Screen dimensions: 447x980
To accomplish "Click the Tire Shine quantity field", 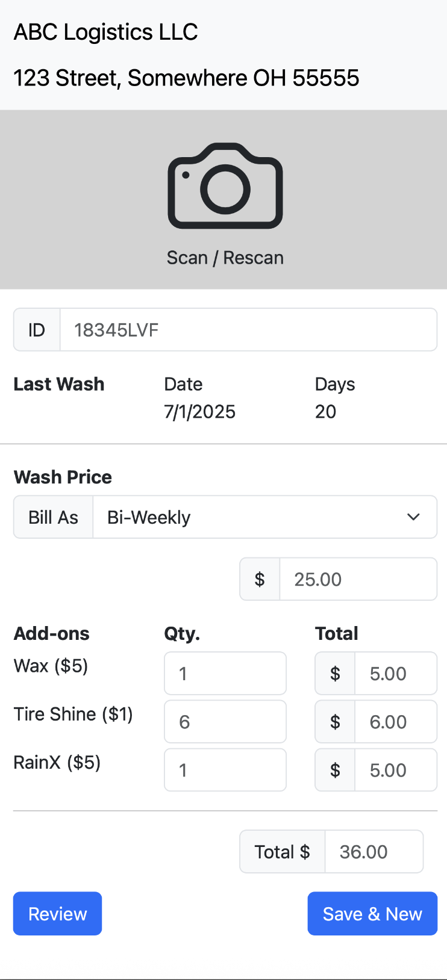I will pyautogui.click(x=225, y=722).
